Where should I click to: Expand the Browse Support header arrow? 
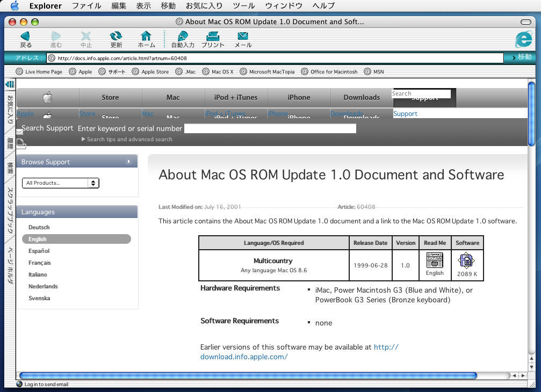(128, 161)
